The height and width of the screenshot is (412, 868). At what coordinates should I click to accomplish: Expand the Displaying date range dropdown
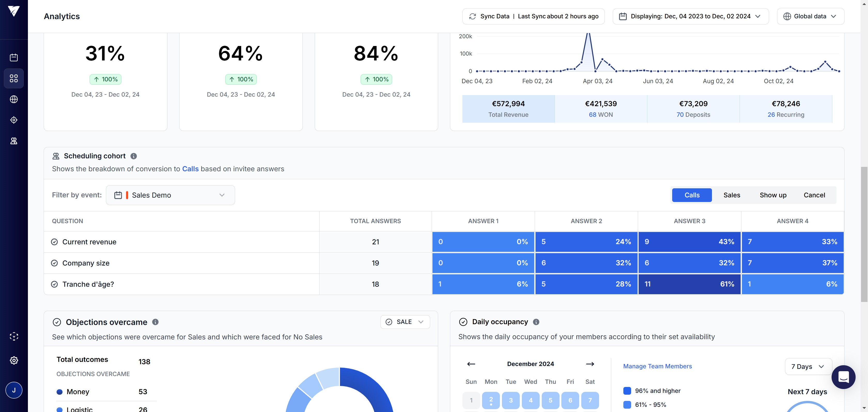[691, 17]
